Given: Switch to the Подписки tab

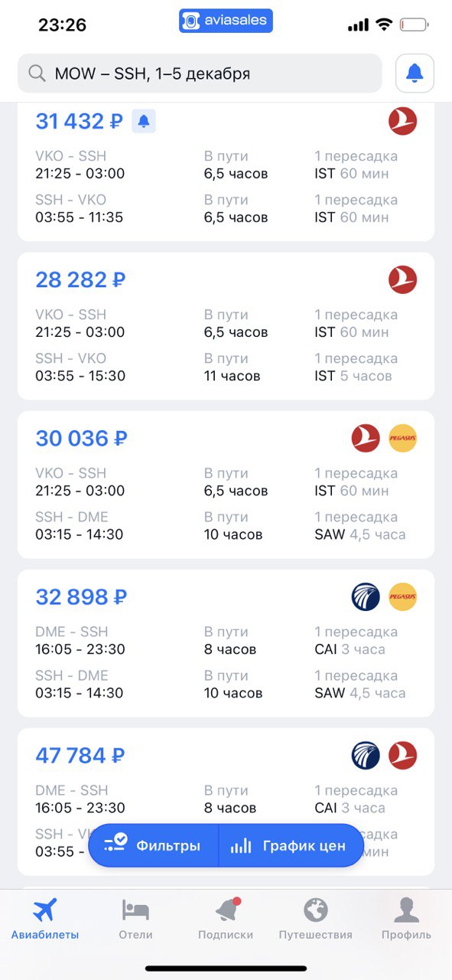Looking at the screenshot, I should (226, 919).
